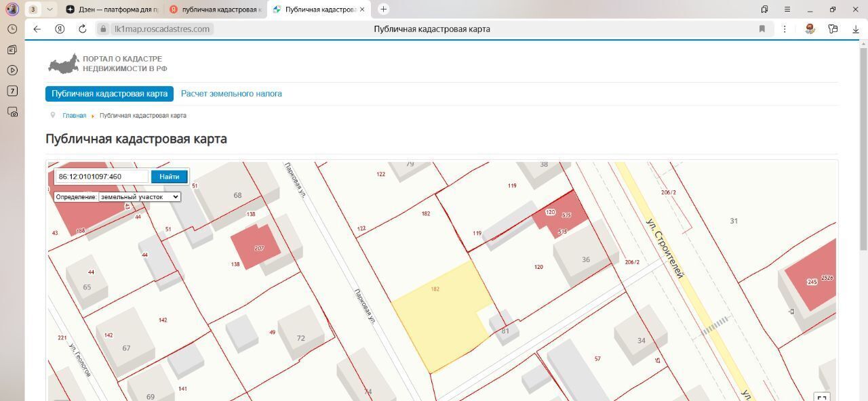Screen dimensions: 868x401
Task: Switch to the Дзен tab
Action: pyautogui.click(x=113, y=9)
